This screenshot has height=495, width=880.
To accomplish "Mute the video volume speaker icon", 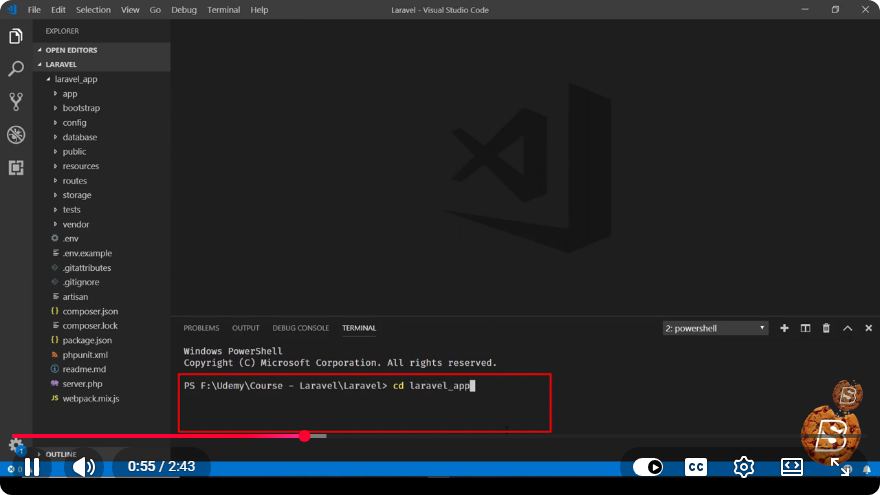I will [x=84, y=466].
